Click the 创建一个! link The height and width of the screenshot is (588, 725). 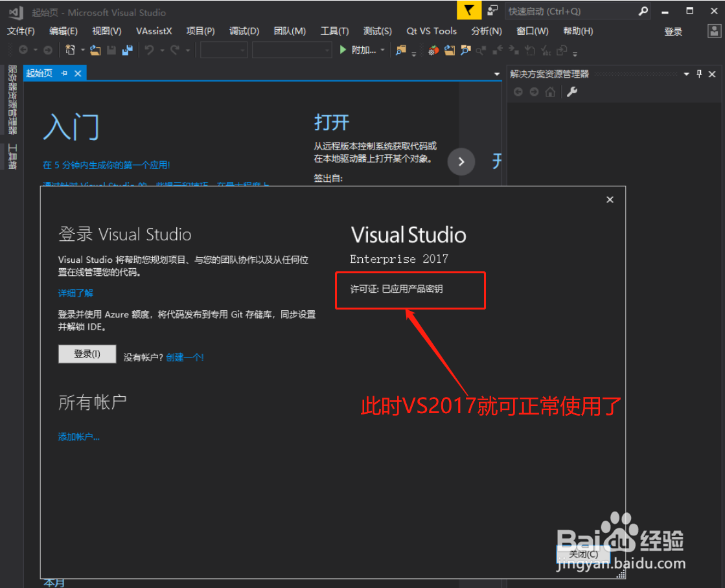[x=185, y=357]
